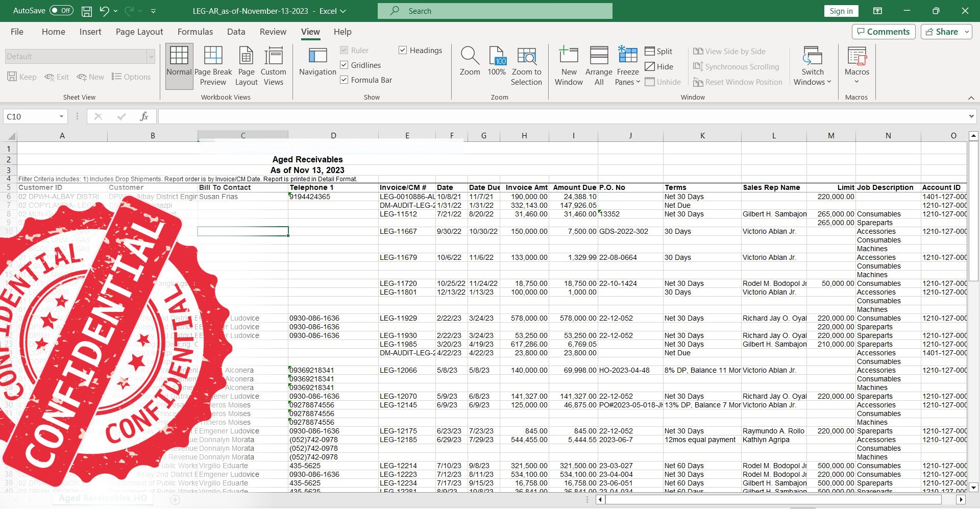This screenshot has width=980, height=509.
Task: Click horizontal scrollbar right arrow
Action: point(961,499)
